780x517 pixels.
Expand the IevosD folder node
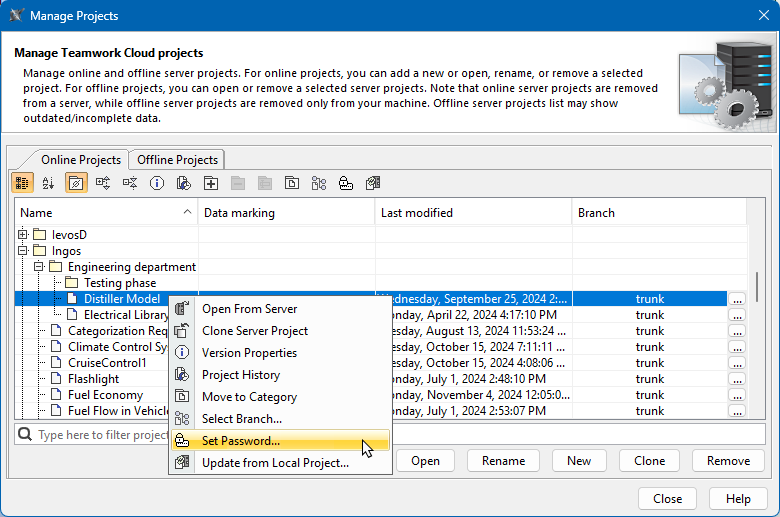click(x=23, y=235)
